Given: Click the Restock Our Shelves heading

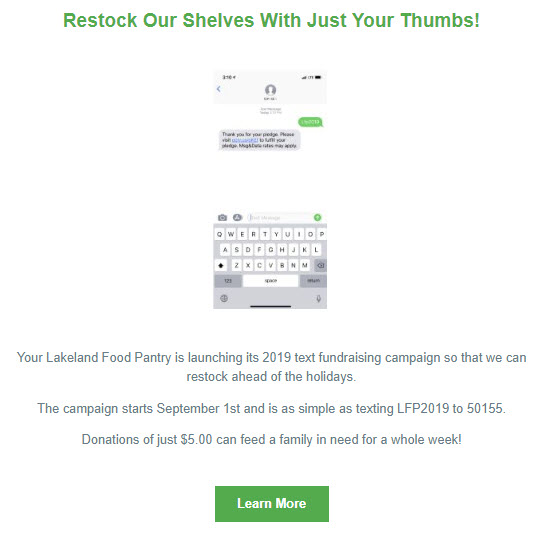Looking at the screenshot, I should click(x=271, y=20).
